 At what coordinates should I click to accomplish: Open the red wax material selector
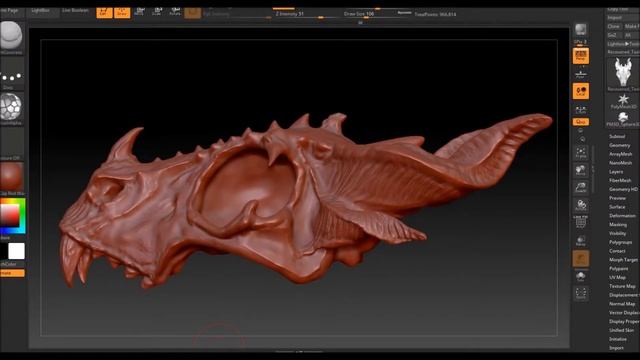coord(11,177)
